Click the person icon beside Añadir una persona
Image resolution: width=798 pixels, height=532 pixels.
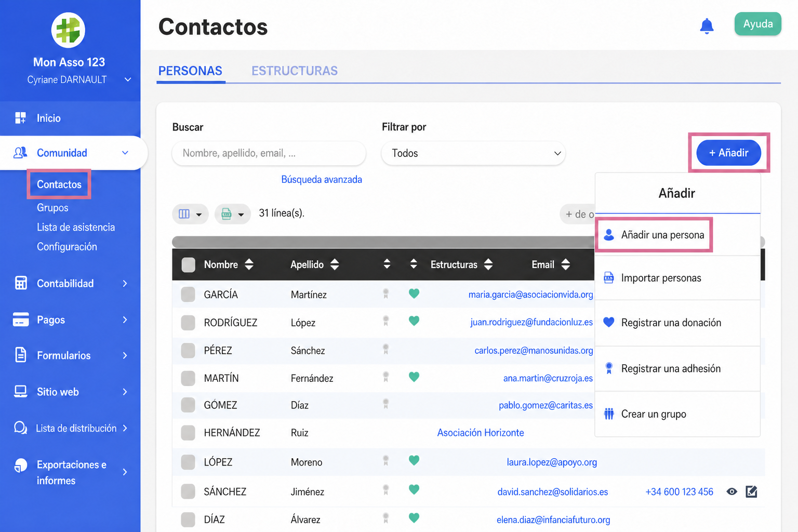click(x=609, y=235)
